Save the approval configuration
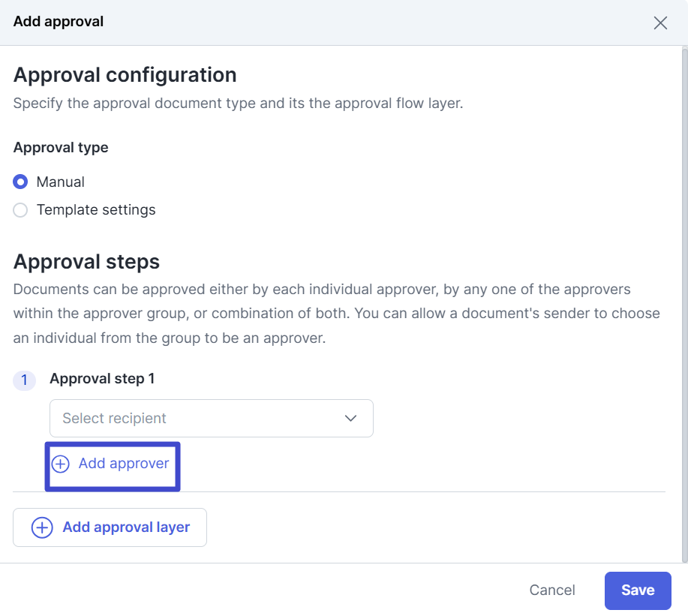This screenshot has width=688, height=616. coord(638,590)
